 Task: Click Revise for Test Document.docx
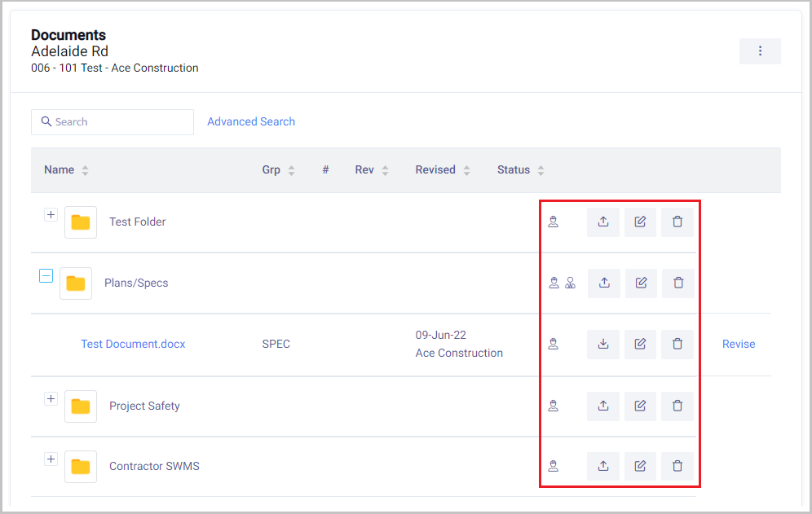[739, 344]
